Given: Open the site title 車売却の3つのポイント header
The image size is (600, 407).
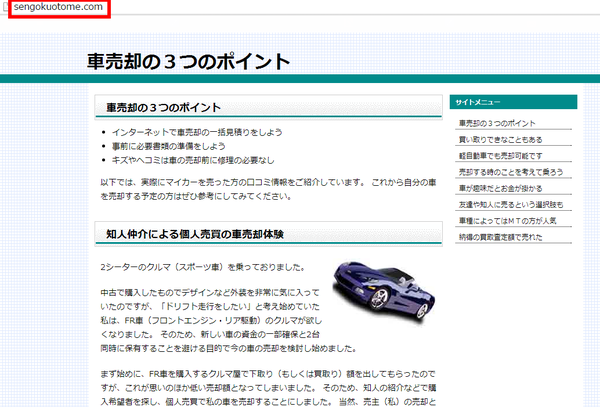Looking at the screenshot, I should (x=188, y=62).
